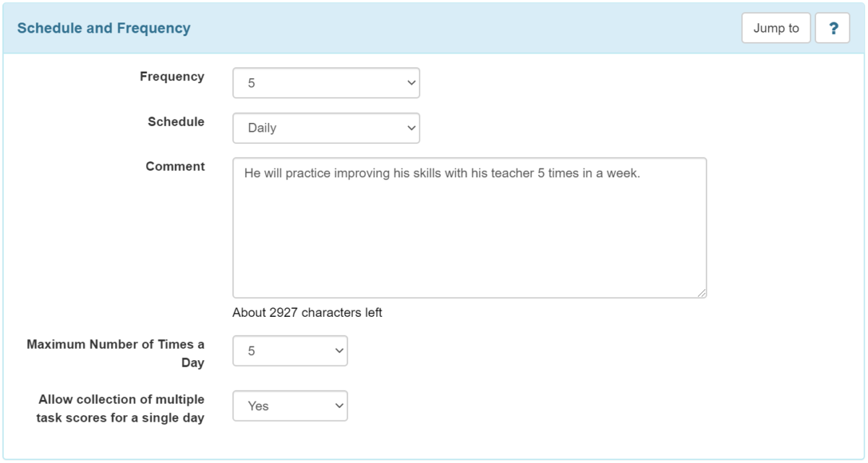
Task: Select the Frequency value showing 5
Action: 325,82
